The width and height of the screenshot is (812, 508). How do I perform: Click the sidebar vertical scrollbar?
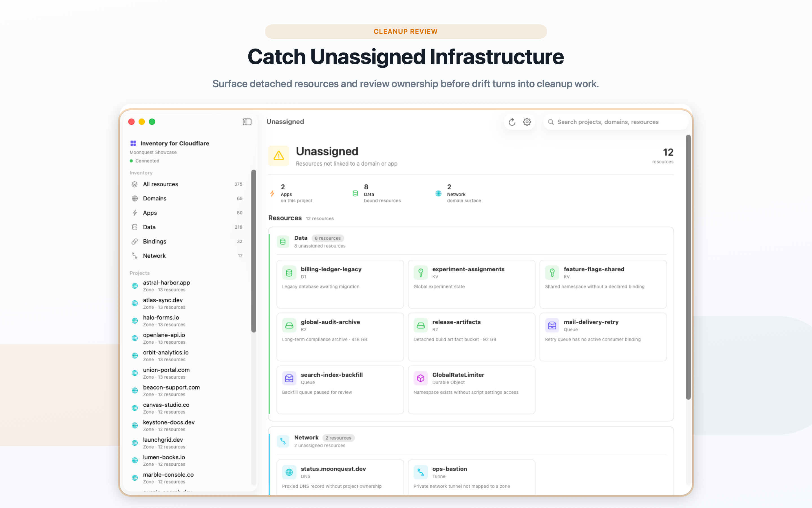pyautogui.click(x=254, y=251)
